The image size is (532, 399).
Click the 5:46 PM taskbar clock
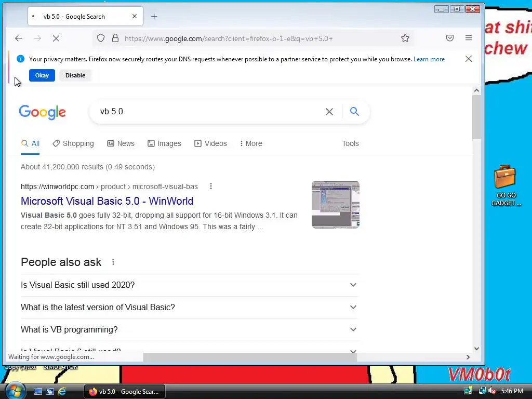coord(512,391)
